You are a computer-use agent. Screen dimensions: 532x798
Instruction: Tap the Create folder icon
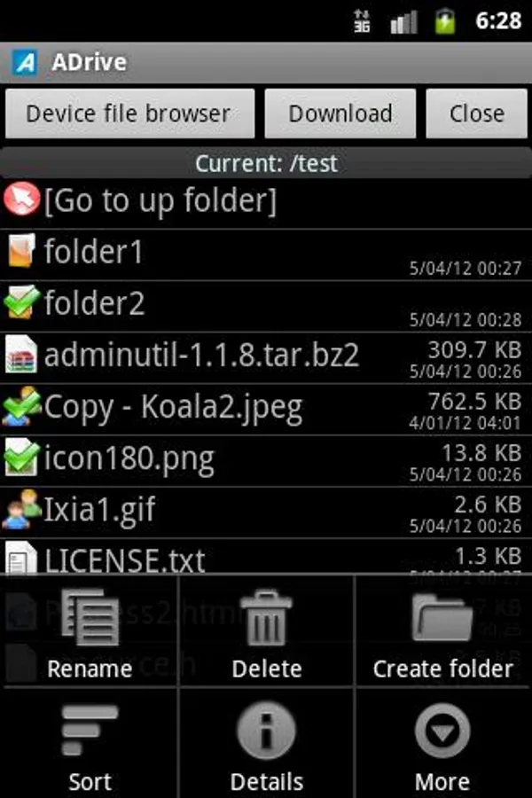442,617
